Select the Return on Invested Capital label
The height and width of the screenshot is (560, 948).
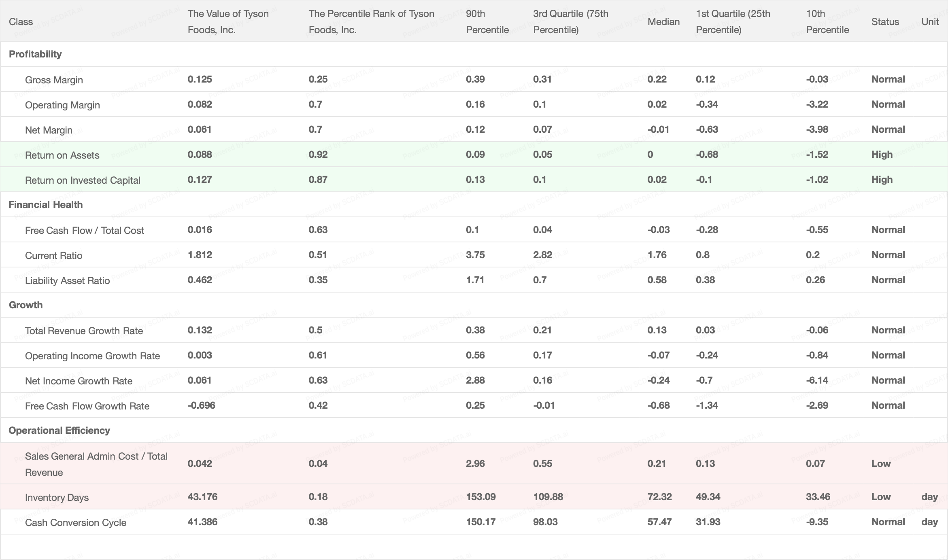pos(83,180)
